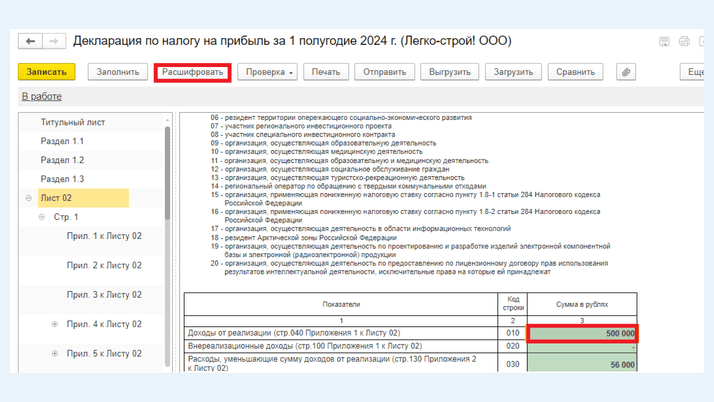Open Прил. 3 к Листу 02
Image resolution: width=714 pixels, height=402 pixels.
[x=104, y=295]
